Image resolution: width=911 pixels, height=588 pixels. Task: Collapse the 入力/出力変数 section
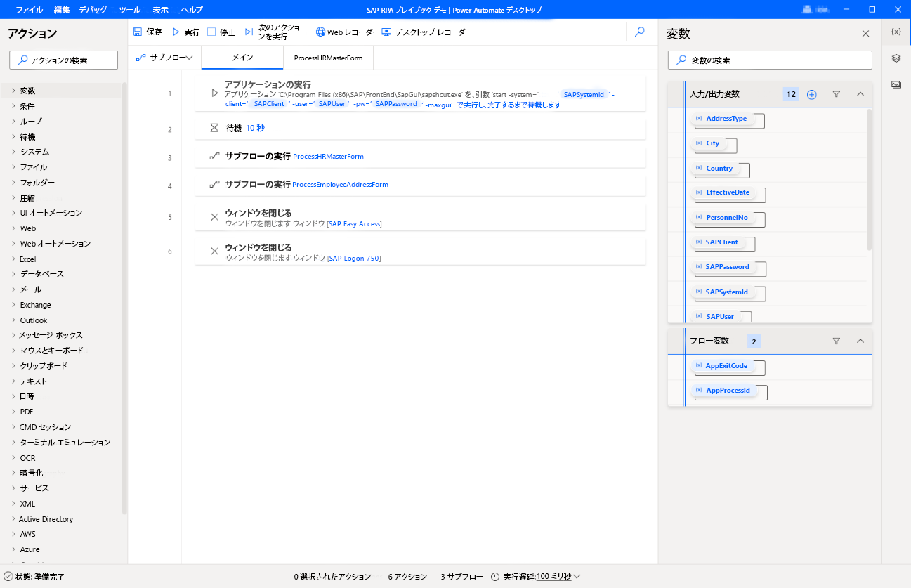(x=860, y=94)
